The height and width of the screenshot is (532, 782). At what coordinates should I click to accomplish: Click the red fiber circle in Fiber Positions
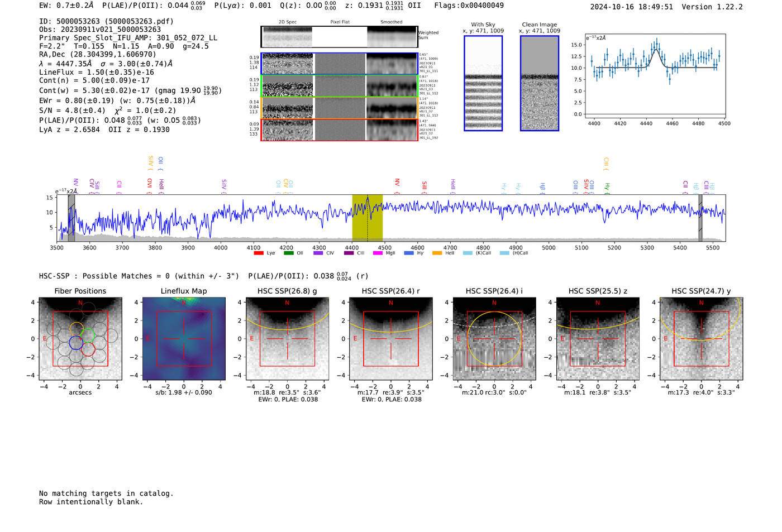click(88, 349)
